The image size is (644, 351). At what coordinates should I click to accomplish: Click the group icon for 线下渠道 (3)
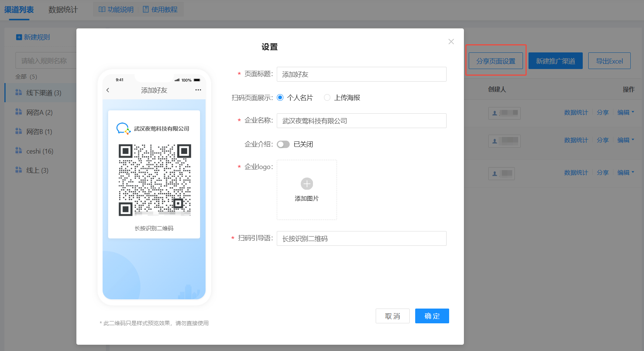click(x=18, y=92)
